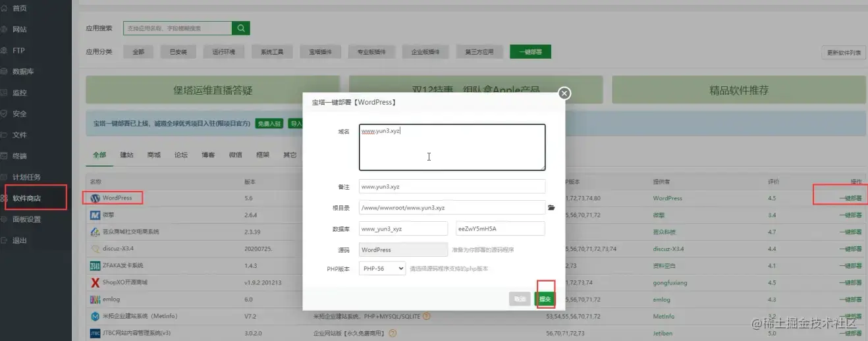Click the ZFAKA发卡系统 icon

coord(95,265)
